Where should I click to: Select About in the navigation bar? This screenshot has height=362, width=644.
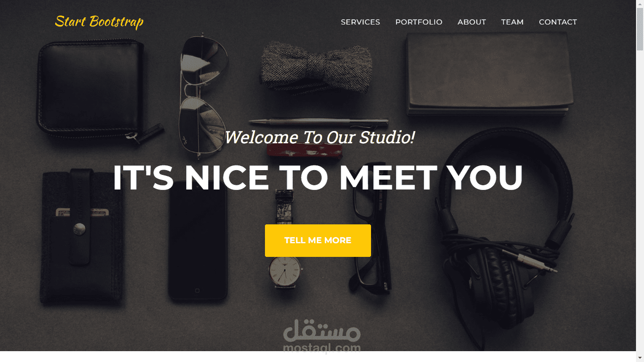click(x=471, y=22)
